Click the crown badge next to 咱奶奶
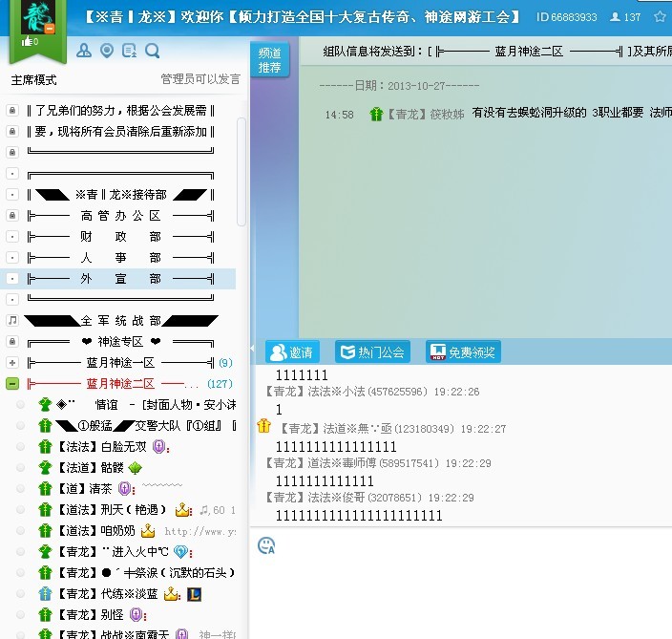This screenshot has height=639, width=672. click(148, 531)
